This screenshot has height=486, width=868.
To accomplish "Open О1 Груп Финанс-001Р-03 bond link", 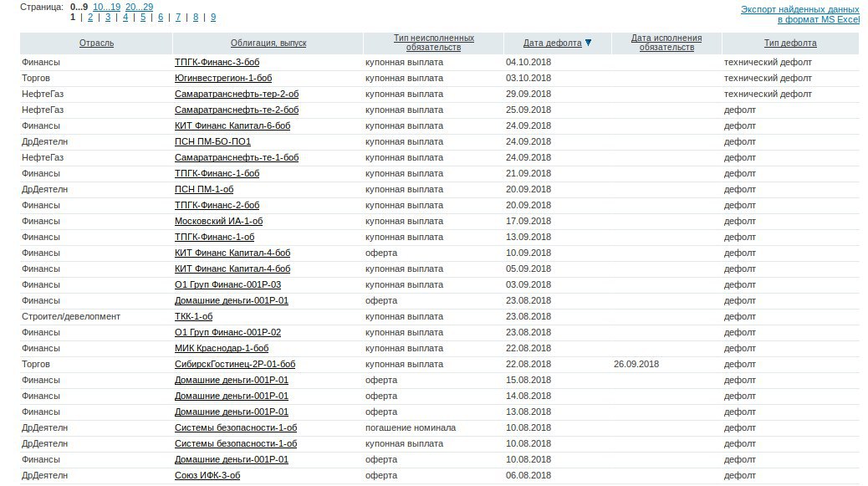I will pos(227,284).
